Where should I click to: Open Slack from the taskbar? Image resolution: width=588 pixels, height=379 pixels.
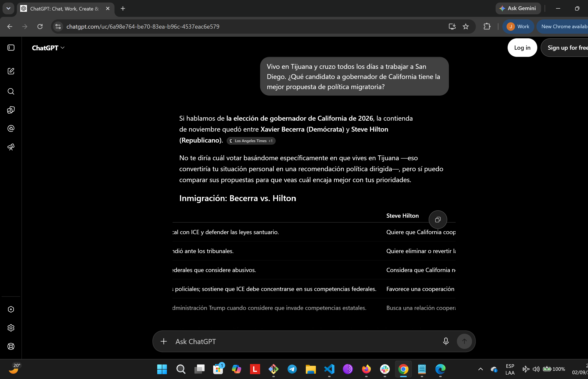coord(385,369)
